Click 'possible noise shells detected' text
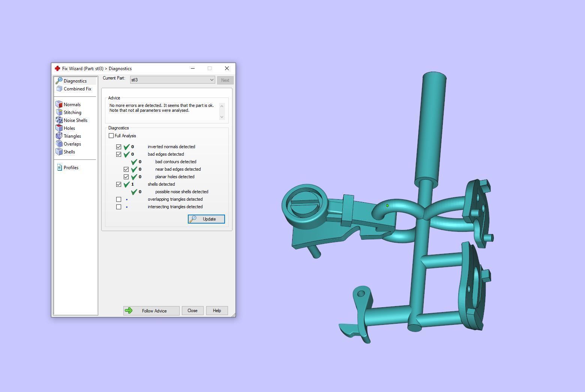The image size is (585, 392). pyautogui.click(x=181, y=192)
